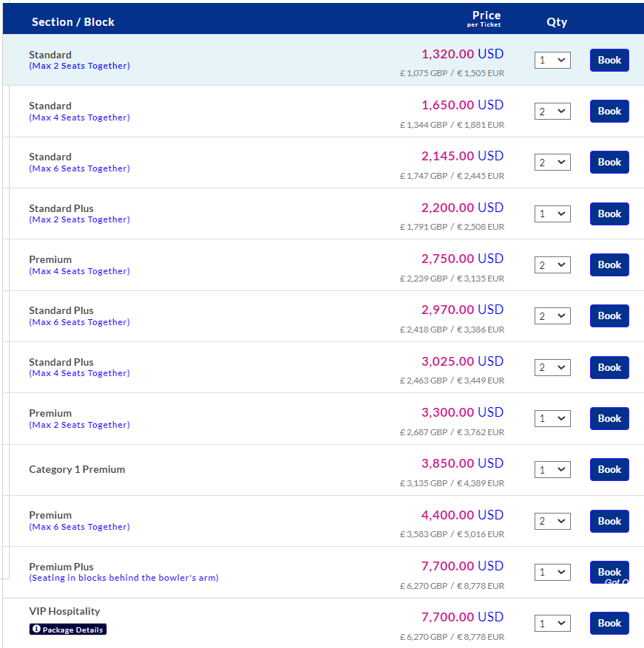
Task: Book the 2,145.00 USD Standard ticket
Action: click(609, 162)
